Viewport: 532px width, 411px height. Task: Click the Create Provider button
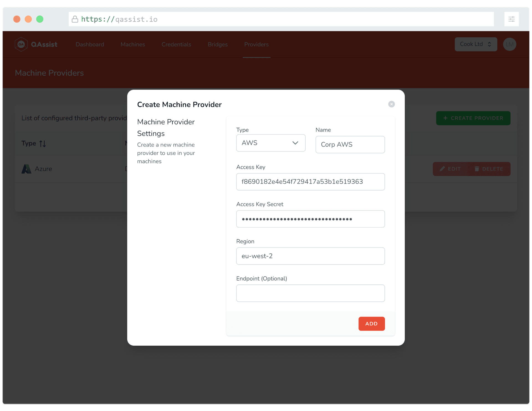pos(473,118)
